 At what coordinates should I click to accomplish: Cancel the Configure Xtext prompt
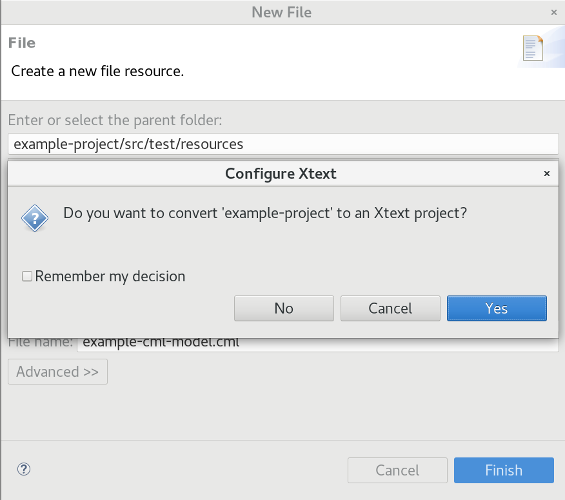390,308
